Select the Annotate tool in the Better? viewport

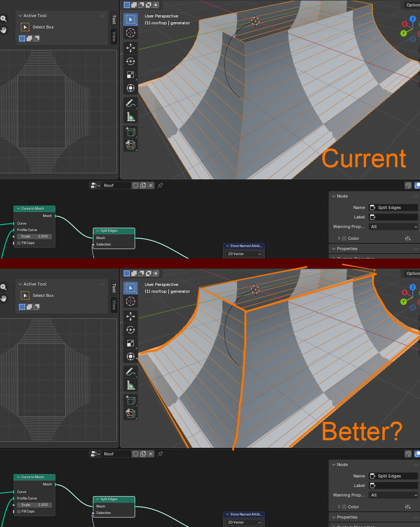pos(131,372)
